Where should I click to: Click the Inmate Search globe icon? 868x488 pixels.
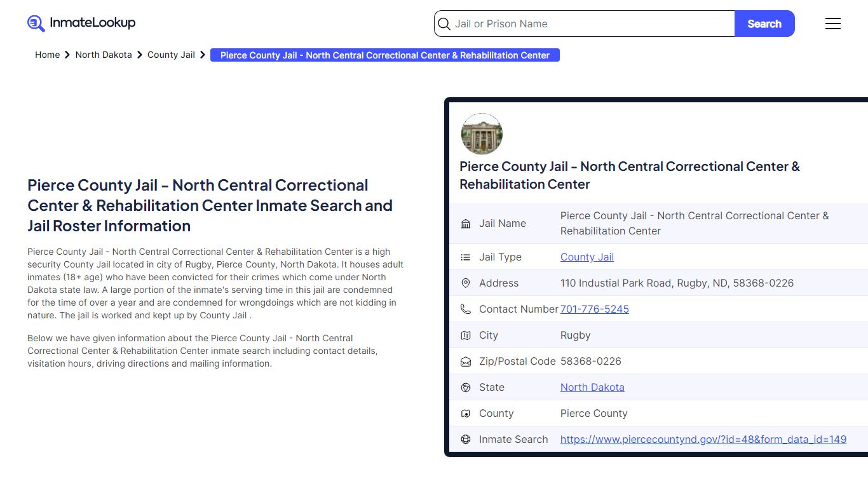coord(466,440)
